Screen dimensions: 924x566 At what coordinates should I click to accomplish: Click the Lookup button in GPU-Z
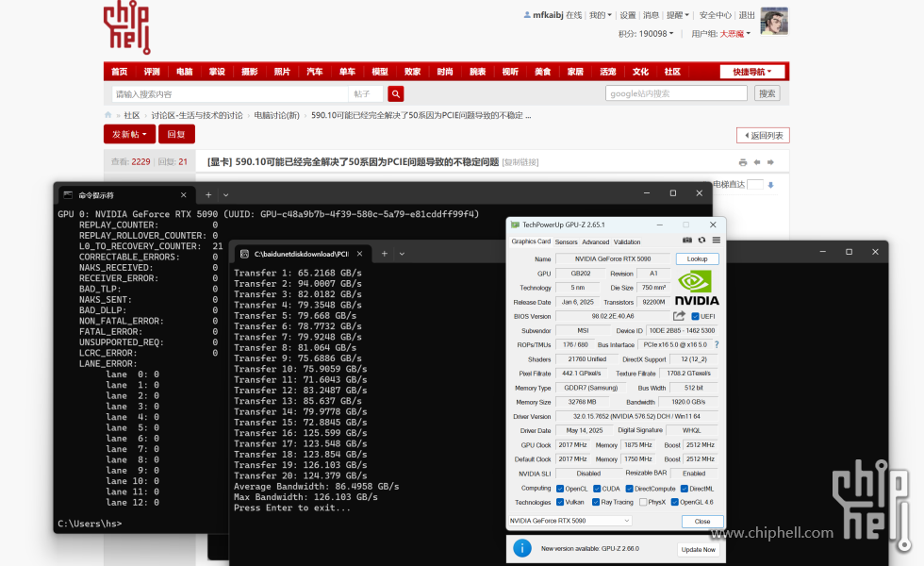tap(697, 258)
